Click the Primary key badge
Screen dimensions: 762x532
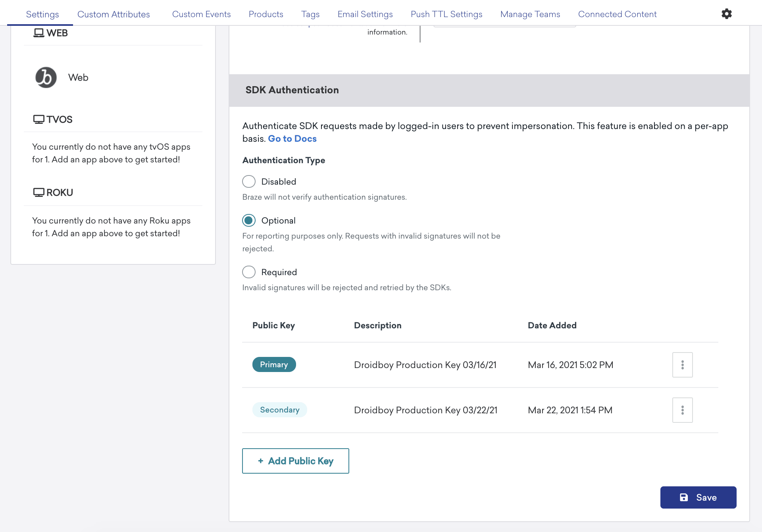pyautogui.click(x=274, y=364)
